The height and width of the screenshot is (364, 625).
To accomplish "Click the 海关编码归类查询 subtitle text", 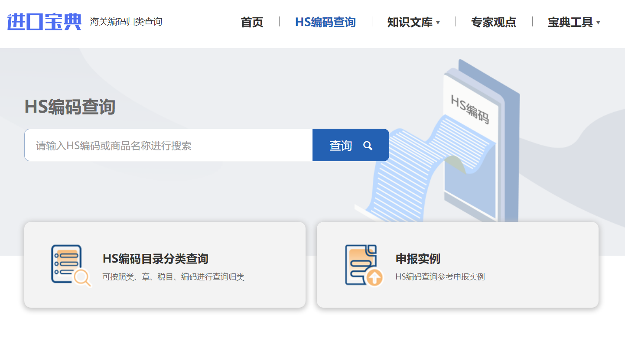I will pyautogui.click(x=126, y=21).
